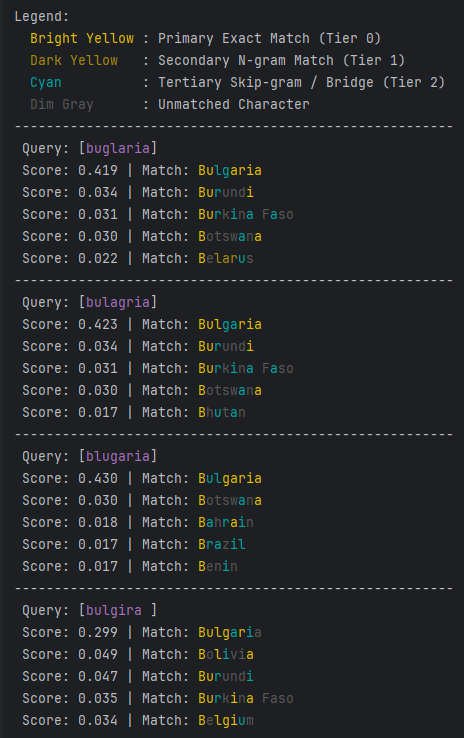Click the Bahrain match result
This screenshot has height=738, width=464.
[x=226, y=522]
